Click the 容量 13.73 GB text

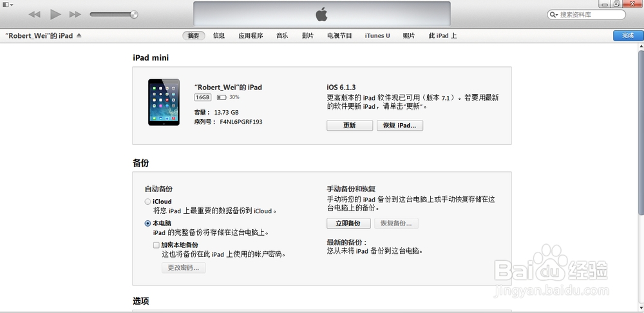(216, 113)
